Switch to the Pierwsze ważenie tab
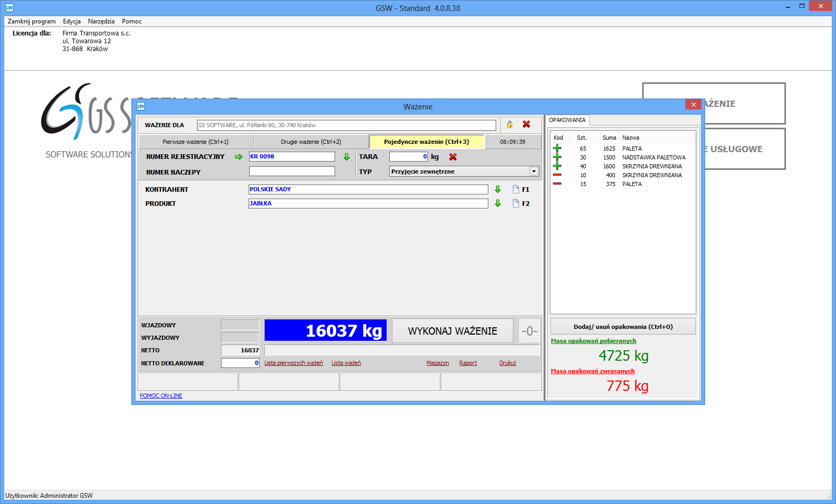This screenshot has height=504, width=836. click(195, 142)
